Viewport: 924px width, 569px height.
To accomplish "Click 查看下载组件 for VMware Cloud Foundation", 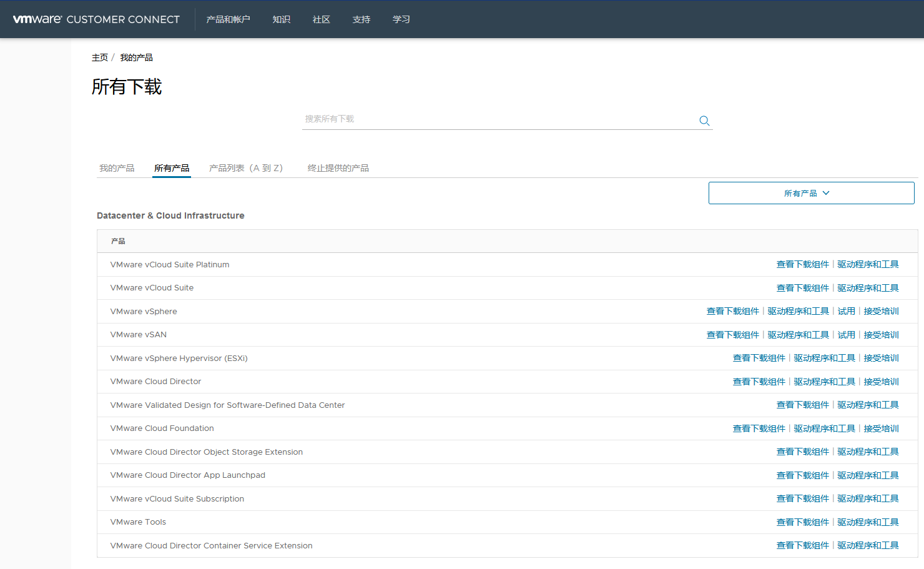I will click(x=759, y=428).
